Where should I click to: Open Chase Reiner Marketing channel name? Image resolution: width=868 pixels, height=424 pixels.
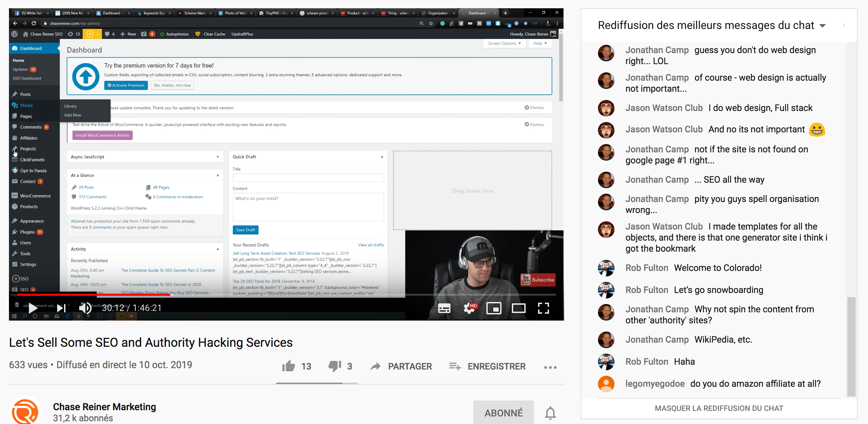[x=104, y=407]
